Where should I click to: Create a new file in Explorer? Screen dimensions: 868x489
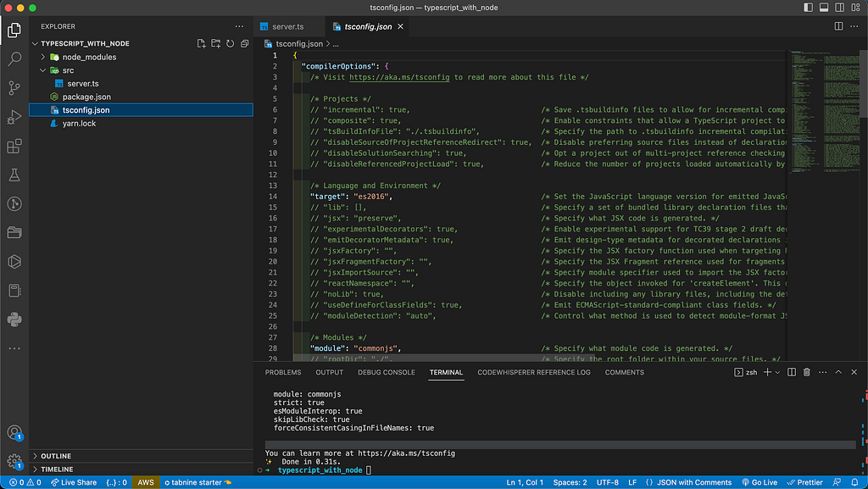click(202, 44)
